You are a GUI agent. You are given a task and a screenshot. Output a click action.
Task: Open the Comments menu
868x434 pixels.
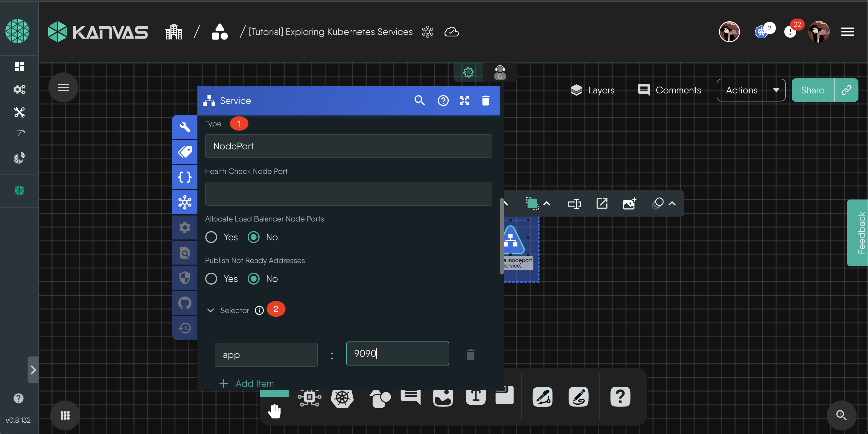(669, 90)
